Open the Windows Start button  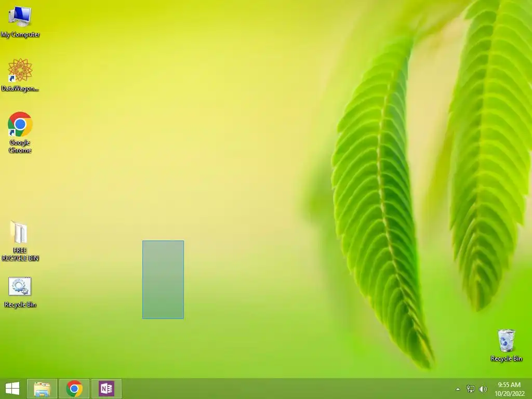point(12,389)
